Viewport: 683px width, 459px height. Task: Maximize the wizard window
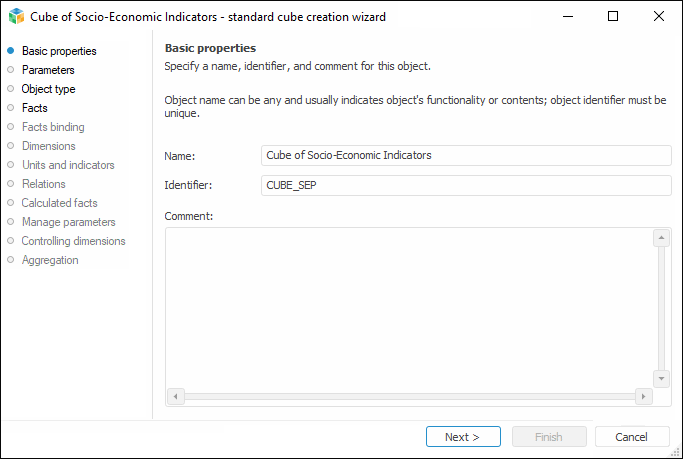point(613,17)
